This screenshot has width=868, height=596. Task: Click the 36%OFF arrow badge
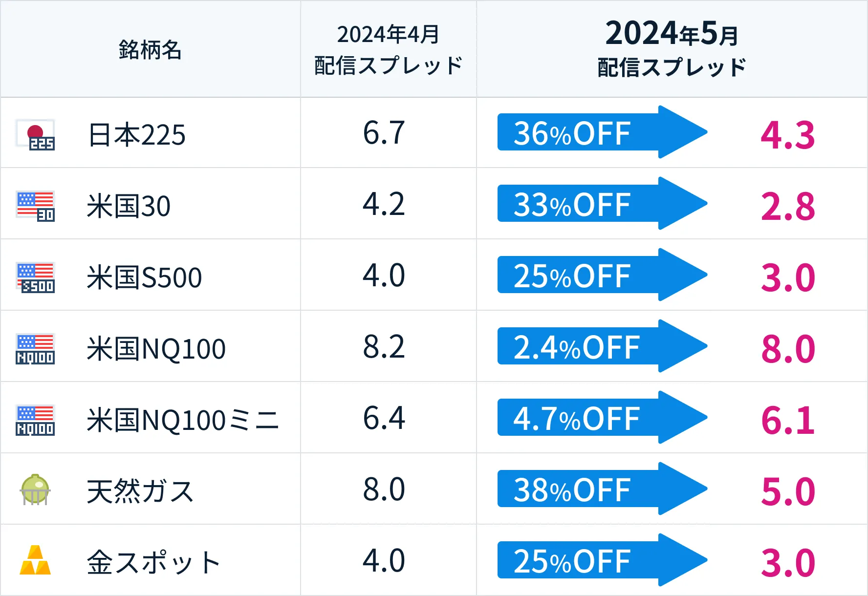pos(601,132)
